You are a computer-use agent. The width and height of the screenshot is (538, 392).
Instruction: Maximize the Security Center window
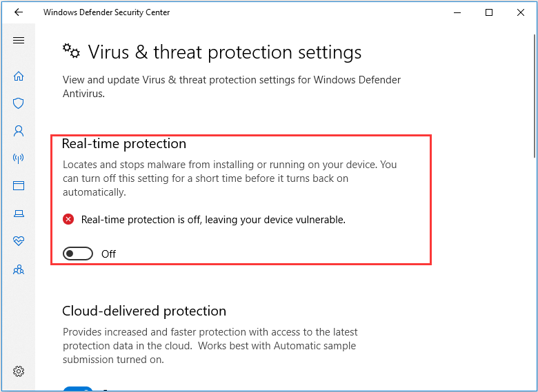click(489, 12)
